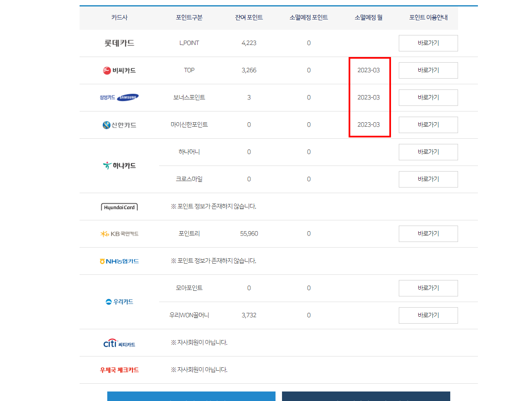Open 바로가기 for 롯데카드 L.POINT
532x401 pixels.
[428, 43]
